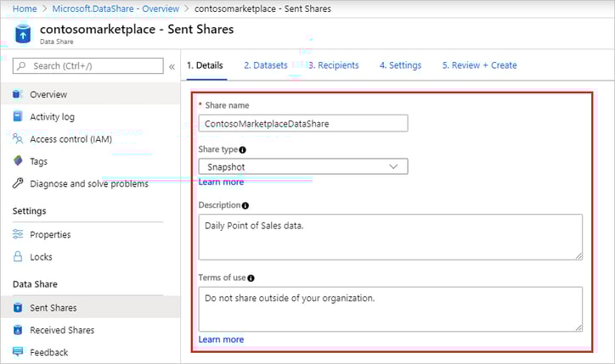Show info tooltip for Share type

click(x=243, y=149)
